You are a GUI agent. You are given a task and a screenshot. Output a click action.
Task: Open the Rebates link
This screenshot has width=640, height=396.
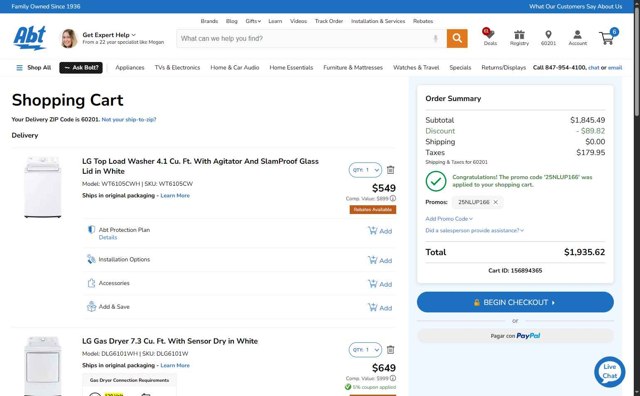tap(423, 21)
